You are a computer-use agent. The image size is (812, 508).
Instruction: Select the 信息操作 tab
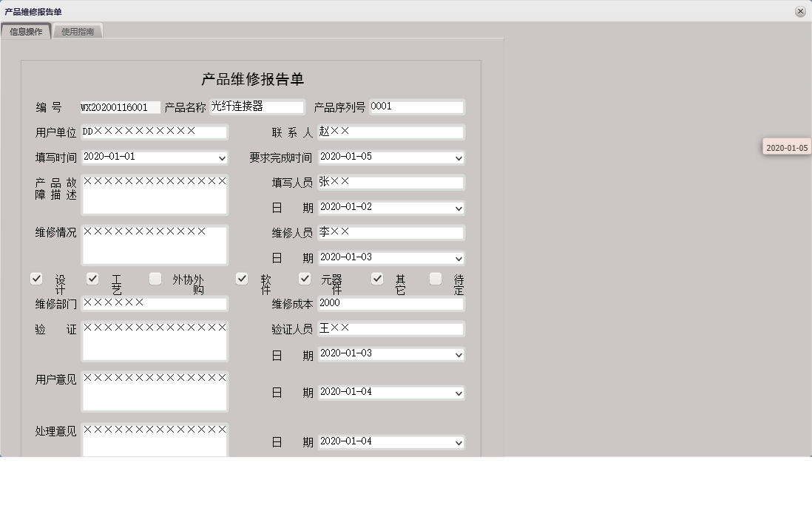pos(27,31)
